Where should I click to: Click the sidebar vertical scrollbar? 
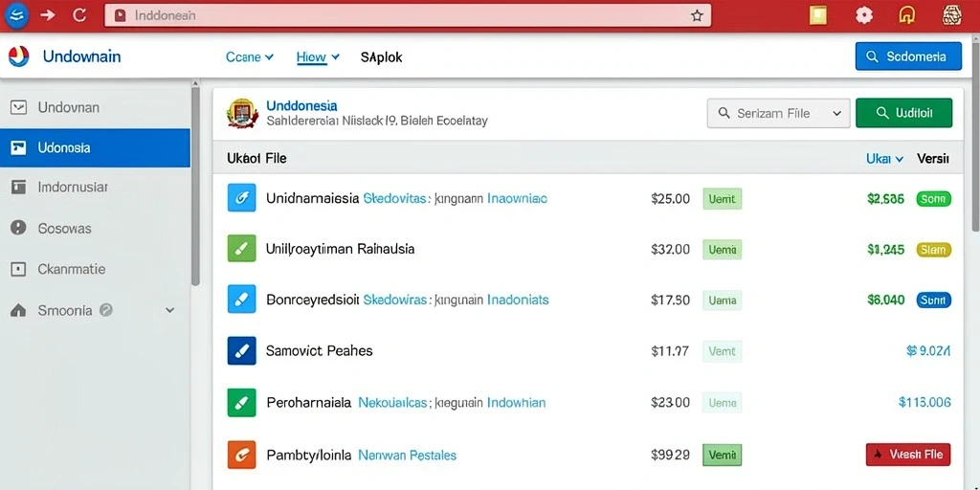coord(195,187)
